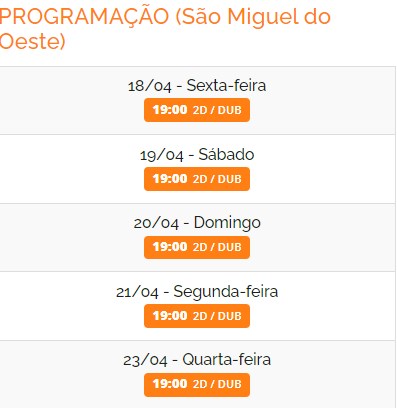Click the 21/04 - Segunda-feira date label
This screenshot has width=397, height=408.
[x=197, y=292]
